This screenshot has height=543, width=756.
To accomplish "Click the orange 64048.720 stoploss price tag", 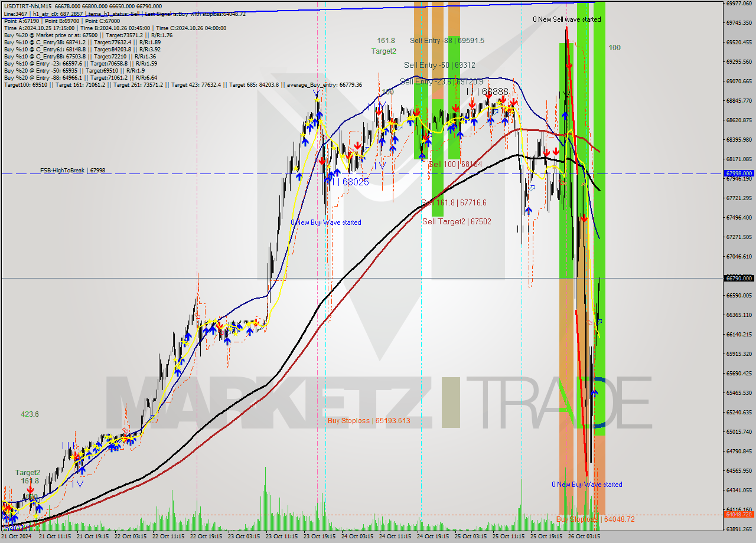I will (x=739, y=515).
